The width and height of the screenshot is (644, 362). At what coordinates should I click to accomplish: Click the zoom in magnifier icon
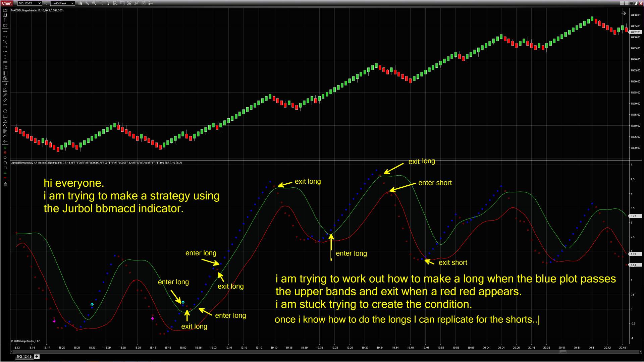[94, 3]
